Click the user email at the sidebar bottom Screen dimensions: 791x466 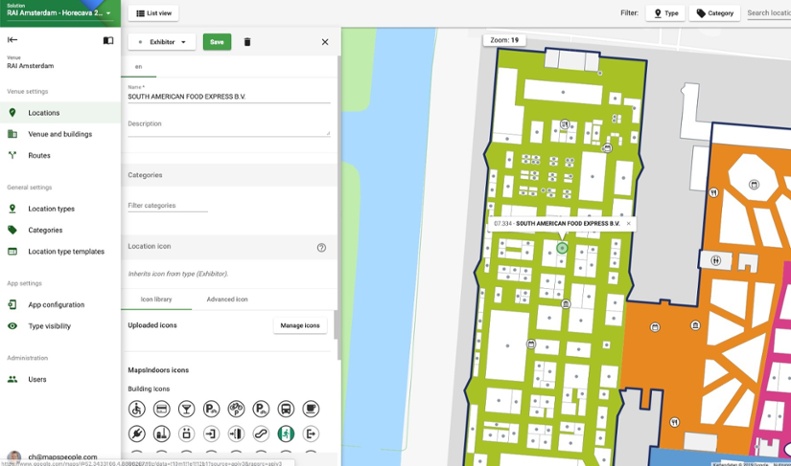(x=63, y=457)
